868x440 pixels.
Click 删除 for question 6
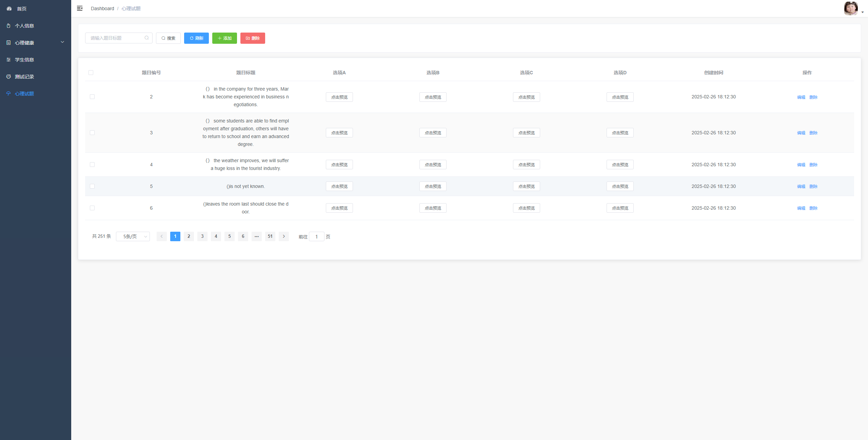pyautogui.click(x=813, y=208)
